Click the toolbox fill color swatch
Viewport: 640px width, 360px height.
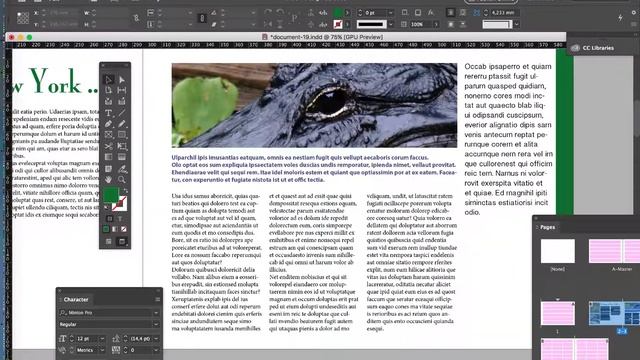(111, 195)
